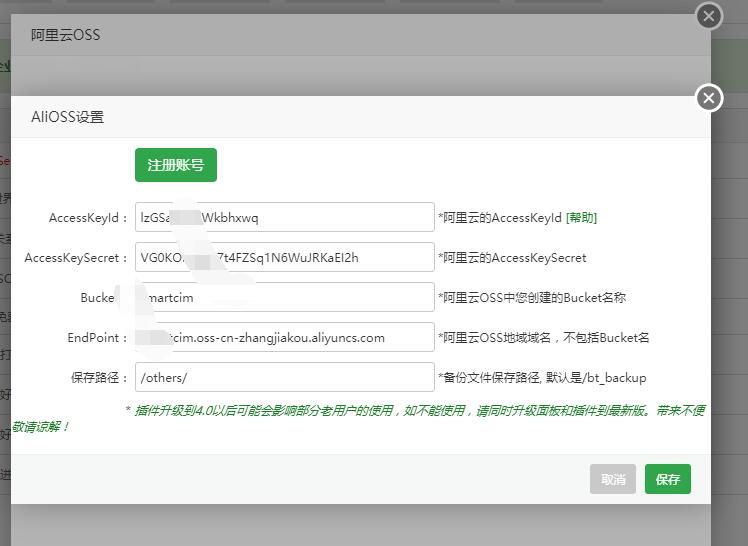Screen dimensions: 748x546
Task: Focus the AccessKeySecret input field
Action: pos(284,258)
